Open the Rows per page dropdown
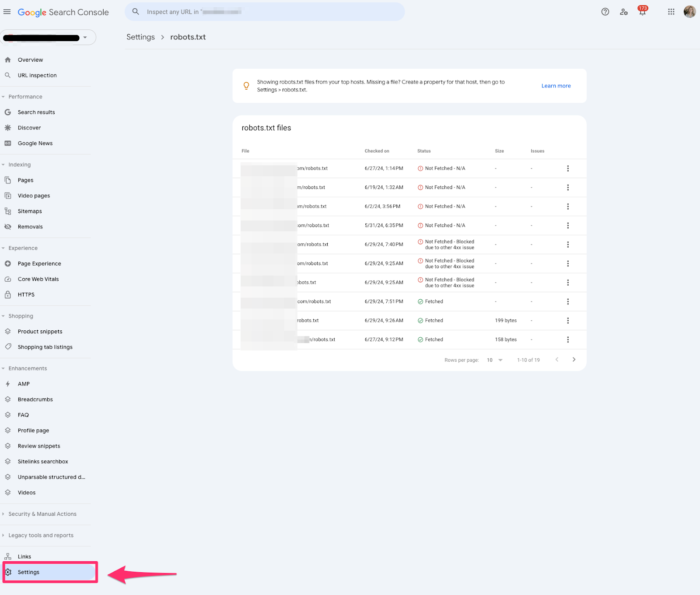 click(x=495, y=360)
